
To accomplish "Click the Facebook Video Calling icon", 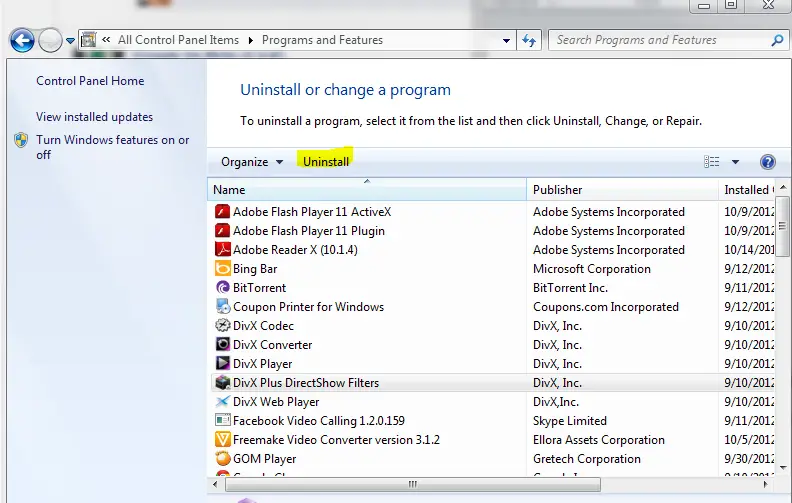I will pyautogui.click(x=222, y=421).
